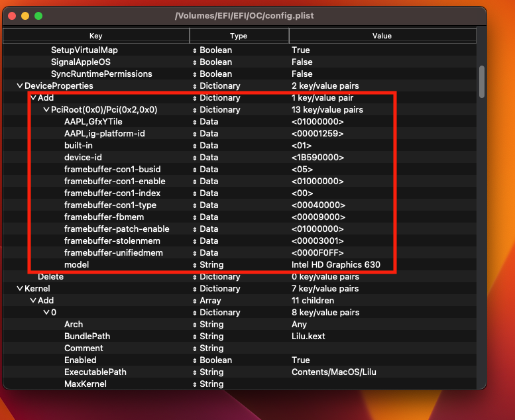Viewport: 515px width, 420px height.
Task: Select the framebuffer-patch-enable key
Action: click(117, 229)
